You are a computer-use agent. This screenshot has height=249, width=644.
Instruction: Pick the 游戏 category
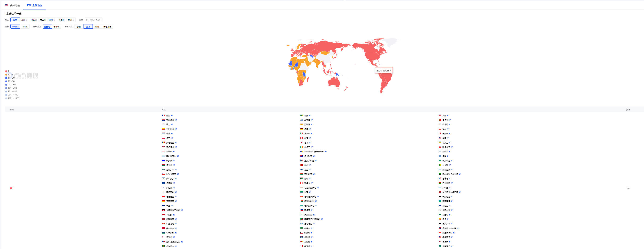pyautogui.click(x=88, y=27)
